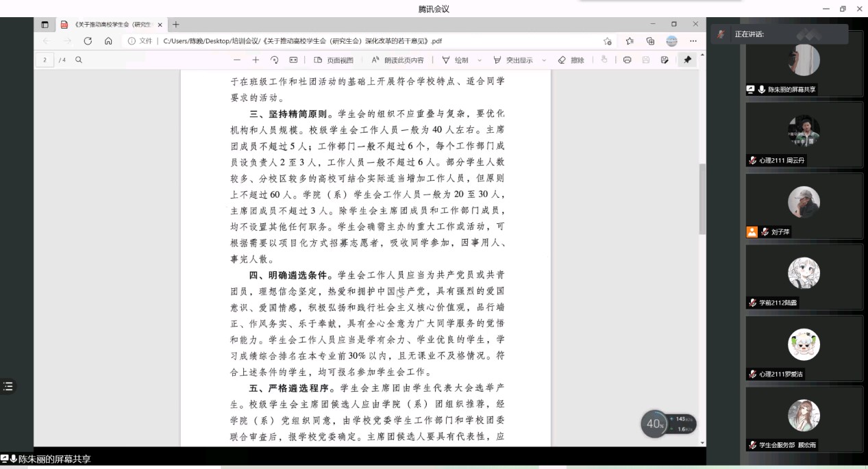Fit PDF page to width
The width and height of the screenshot is (868, 469).
click(293, 60)
